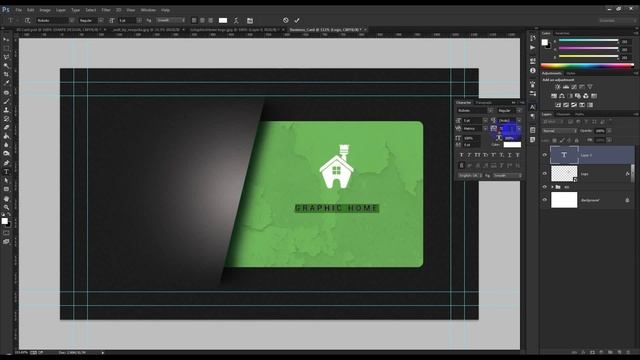
Task: Select the Zoom tool in toolbar
Action: pos(6,207)
